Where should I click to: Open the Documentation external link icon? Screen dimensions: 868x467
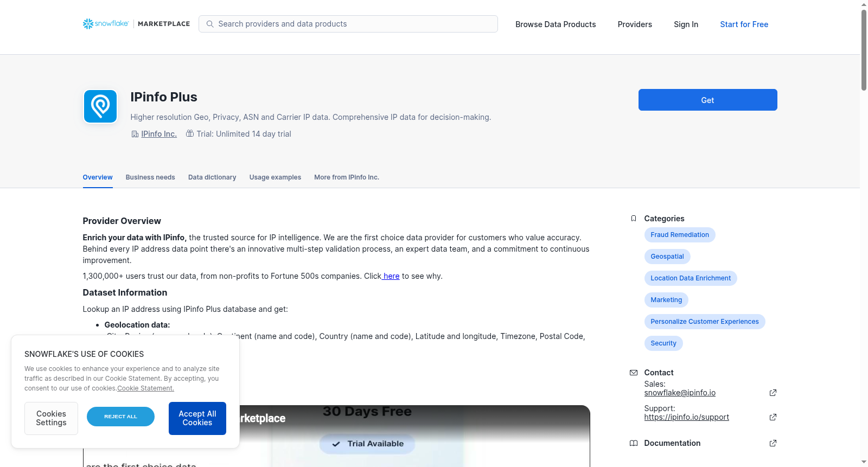773,443
